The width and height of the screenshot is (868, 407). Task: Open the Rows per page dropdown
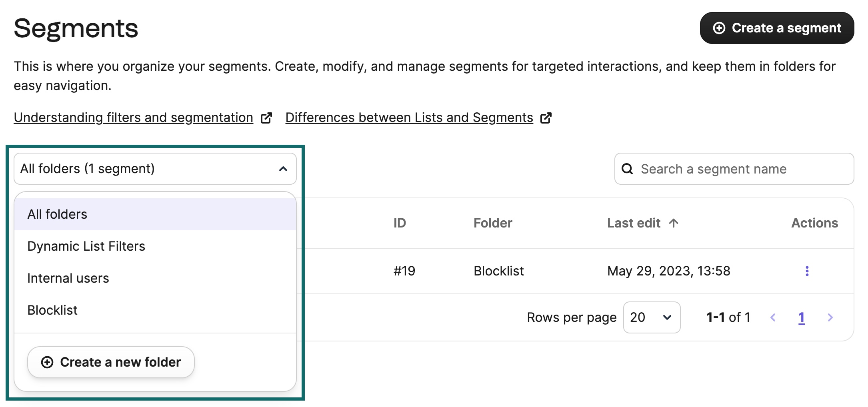pyautogui.click(x=651, y=317)
